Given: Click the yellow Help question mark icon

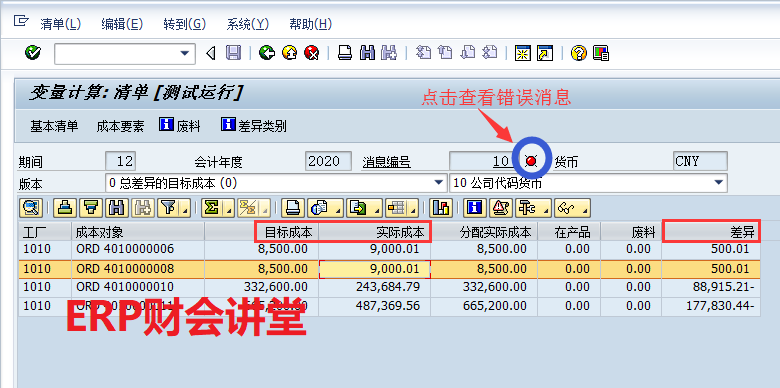Looking at the screenshot, I should point(579,53).
